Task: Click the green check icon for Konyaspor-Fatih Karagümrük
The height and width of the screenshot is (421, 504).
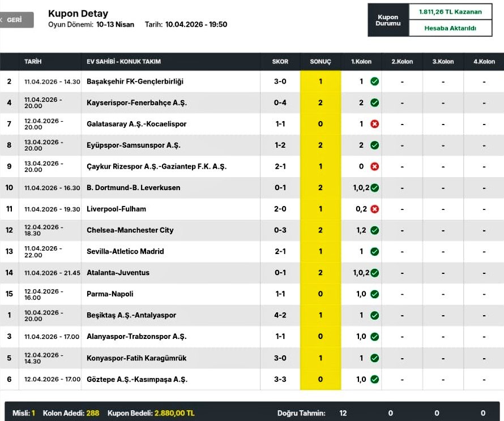Action: tap(374, 358)
